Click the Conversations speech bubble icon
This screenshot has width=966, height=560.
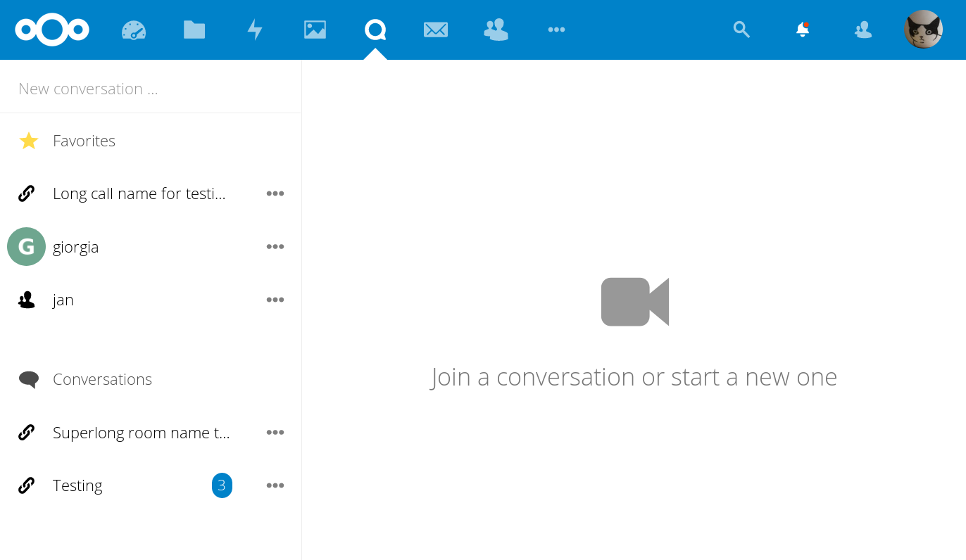pyautogui.click(x=29, y=380)
